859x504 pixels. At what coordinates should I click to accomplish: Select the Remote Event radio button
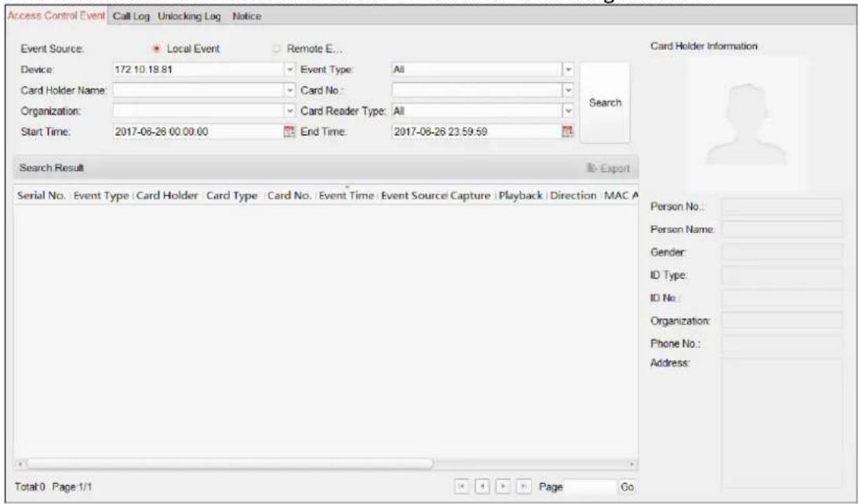pos(278,49)
